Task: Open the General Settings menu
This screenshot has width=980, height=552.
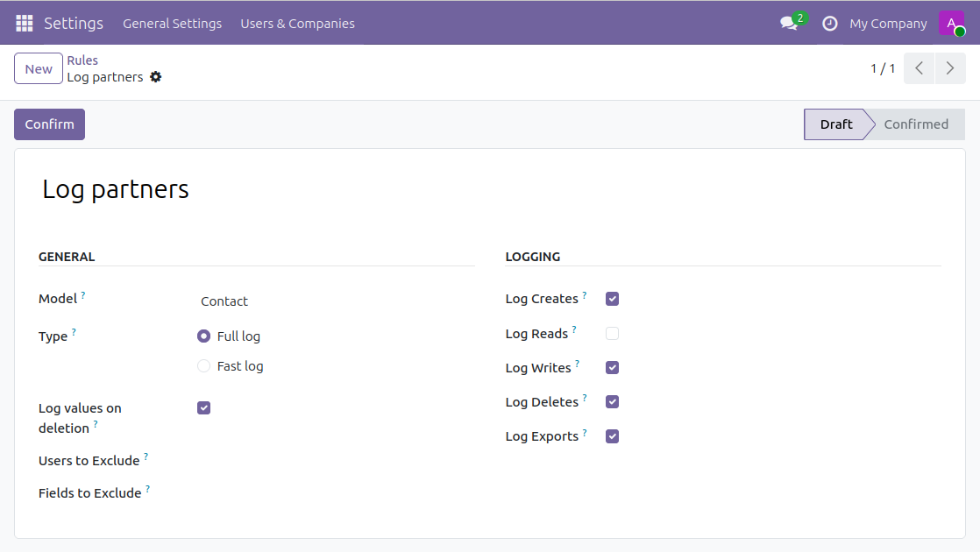Action: [x=172, y=24]
